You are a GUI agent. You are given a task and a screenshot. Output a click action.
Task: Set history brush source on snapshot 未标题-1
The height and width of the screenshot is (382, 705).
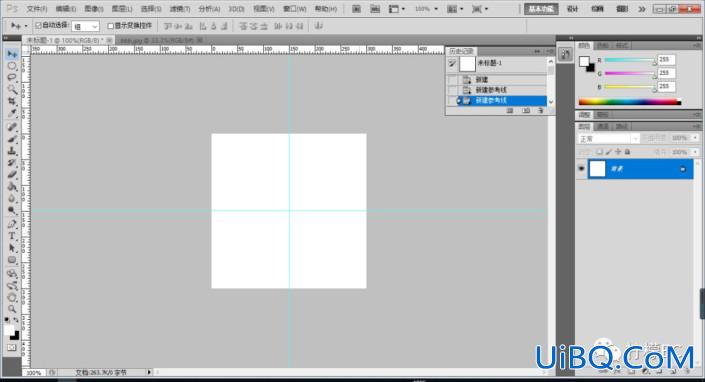(452, 64)
